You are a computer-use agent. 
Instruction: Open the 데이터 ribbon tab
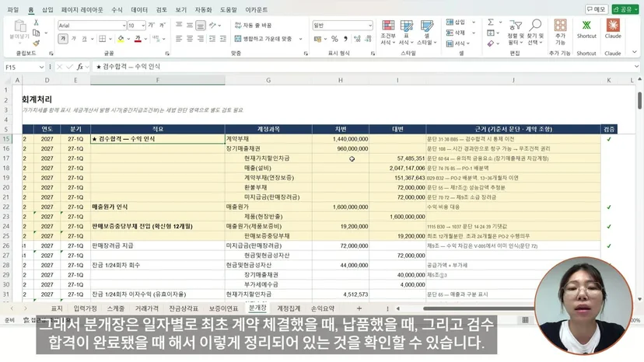139,9
